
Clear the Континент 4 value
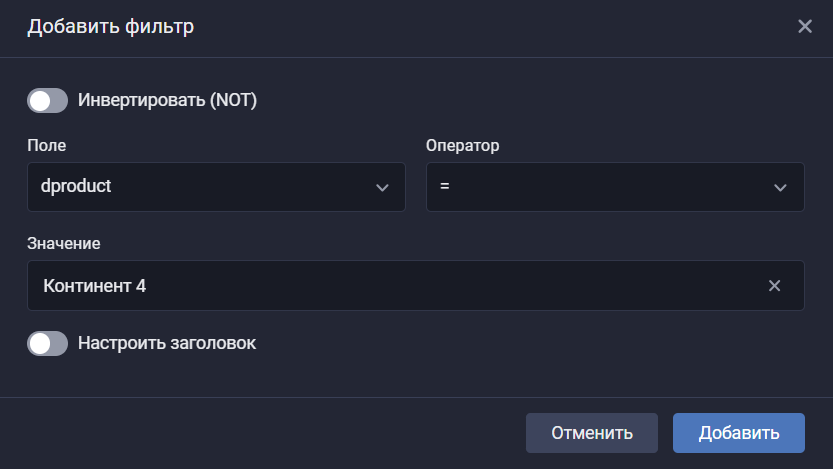click(x=774, y=286)
